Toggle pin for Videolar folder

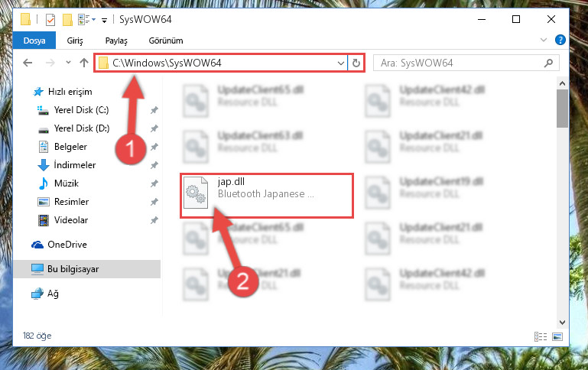pyautogui.click(x=154, y=220)
